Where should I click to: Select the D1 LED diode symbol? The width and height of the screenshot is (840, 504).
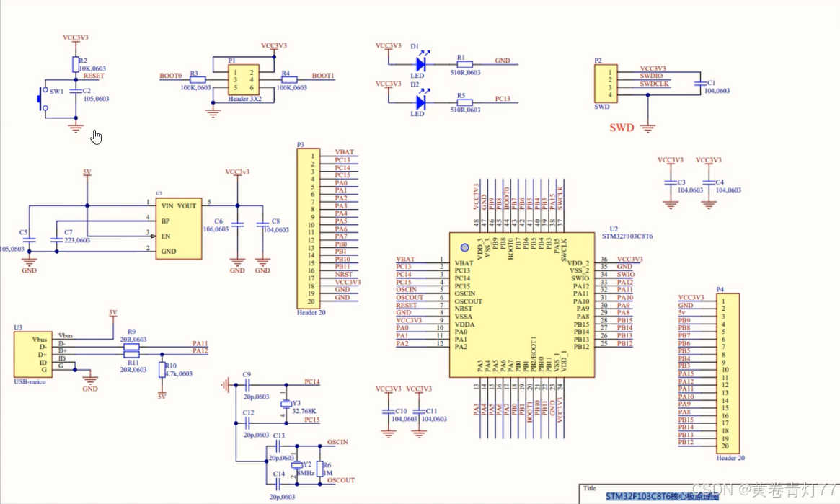421,64
